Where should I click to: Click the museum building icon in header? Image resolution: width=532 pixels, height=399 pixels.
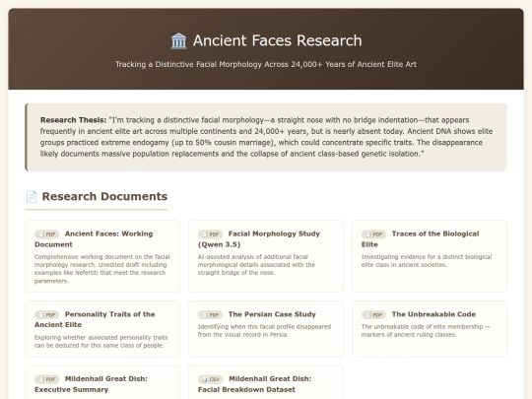pyautogui.click(x=178, y=41)
